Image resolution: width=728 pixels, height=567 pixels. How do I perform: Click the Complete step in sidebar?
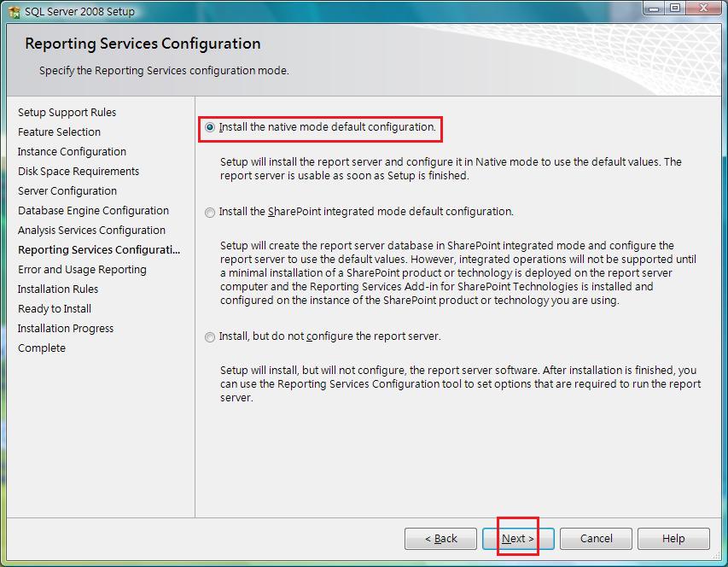[42, 348]
